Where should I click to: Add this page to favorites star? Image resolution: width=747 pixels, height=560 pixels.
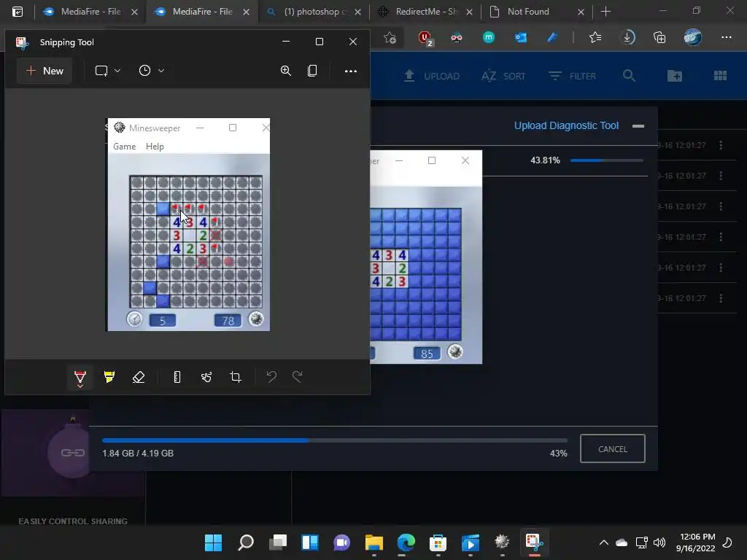[390, 37]
